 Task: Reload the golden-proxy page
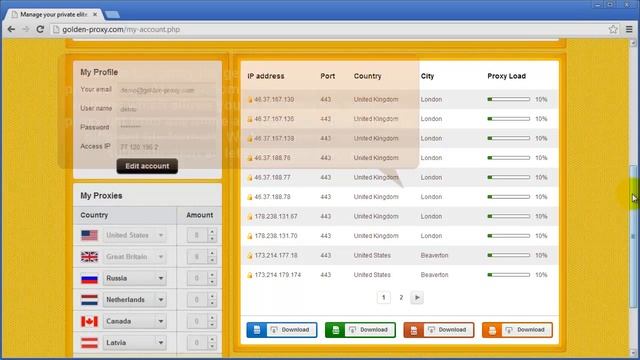tap(40, 29)
